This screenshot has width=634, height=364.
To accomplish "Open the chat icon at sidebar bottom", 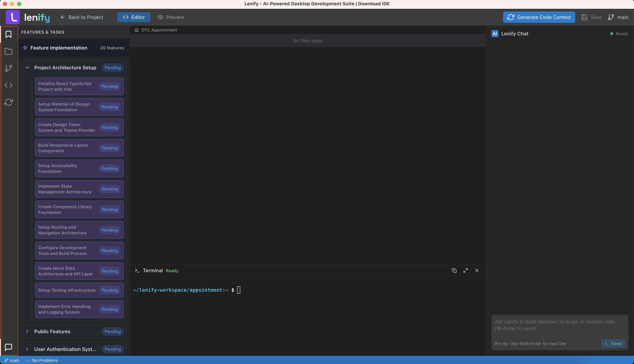I will click(x=8, y=347).
